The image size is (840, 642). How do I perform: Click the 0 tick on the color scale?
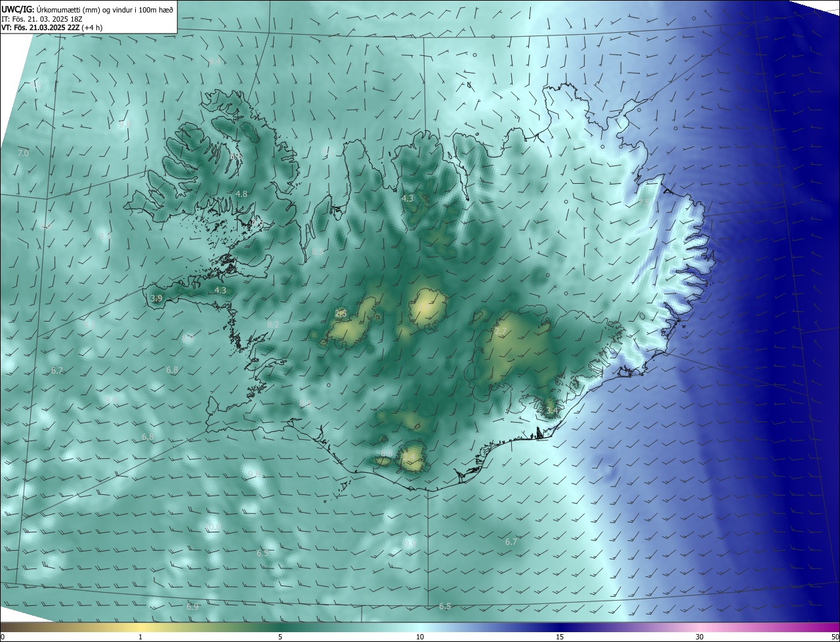coord(3,637)
